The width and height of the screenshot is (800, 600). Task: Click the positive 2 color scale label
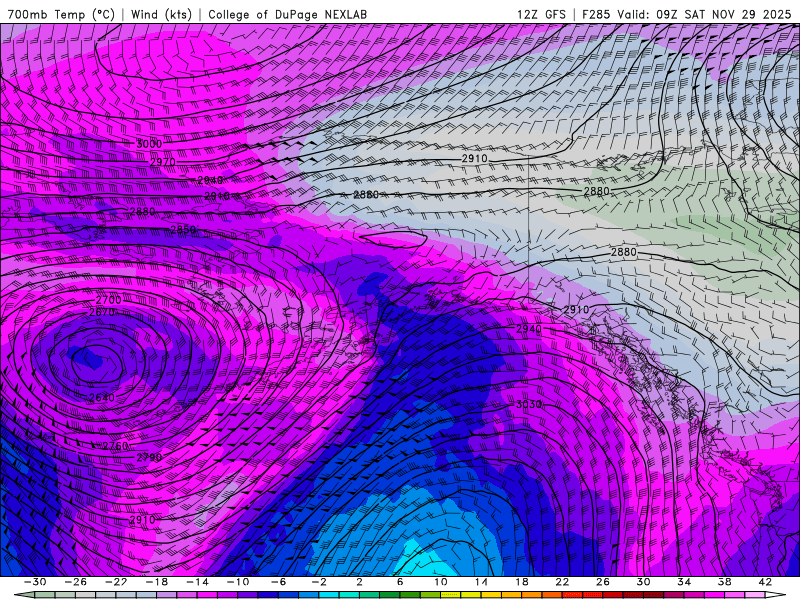click(359, 582)
